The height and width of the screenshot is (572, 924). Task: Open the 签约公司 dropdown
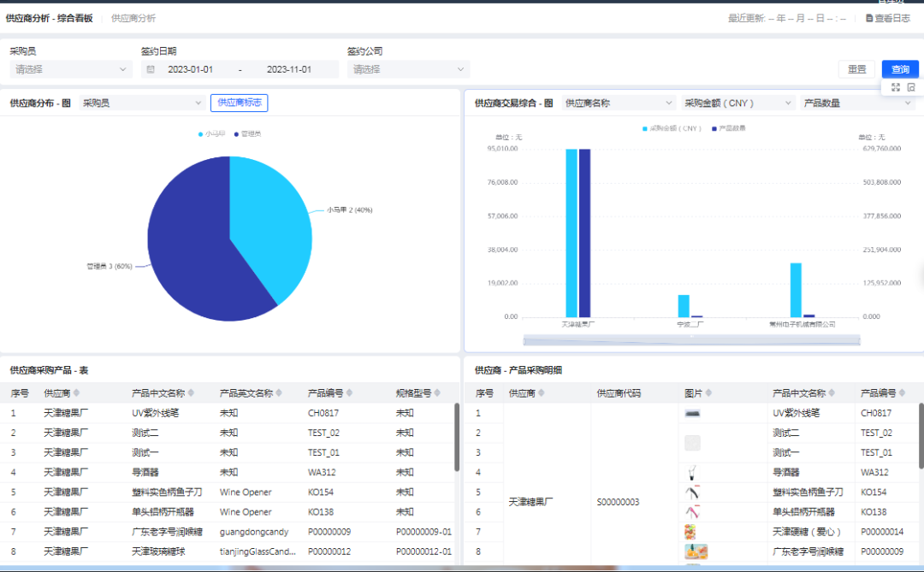tap(408, 69)
